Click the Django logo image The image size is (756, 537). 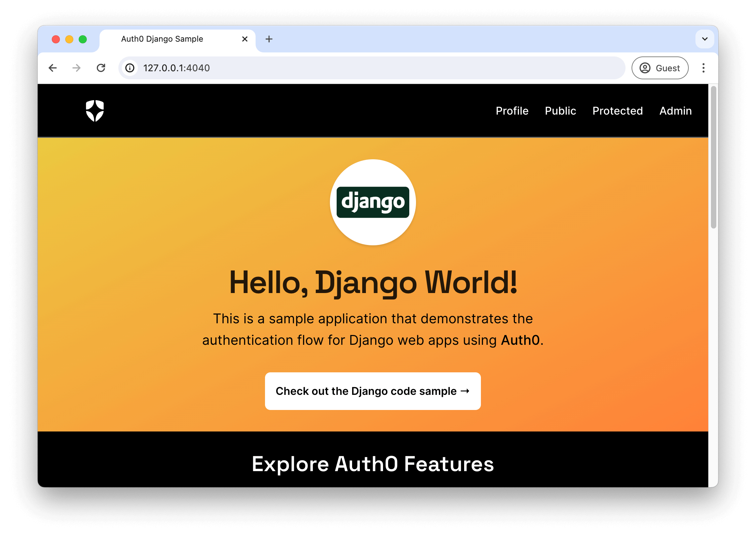pyautogui.click(x=373, y=202)
